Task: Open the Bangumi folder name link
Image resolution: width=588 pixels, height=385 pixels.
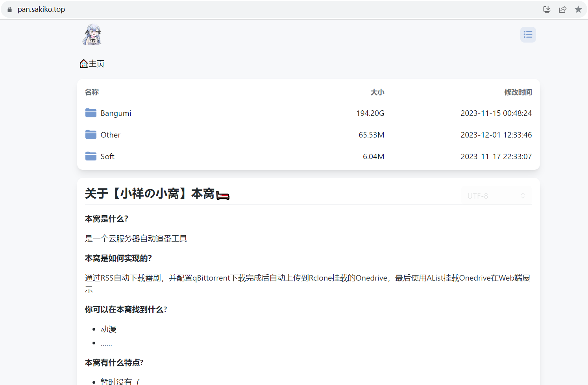Action: point(116,113)
